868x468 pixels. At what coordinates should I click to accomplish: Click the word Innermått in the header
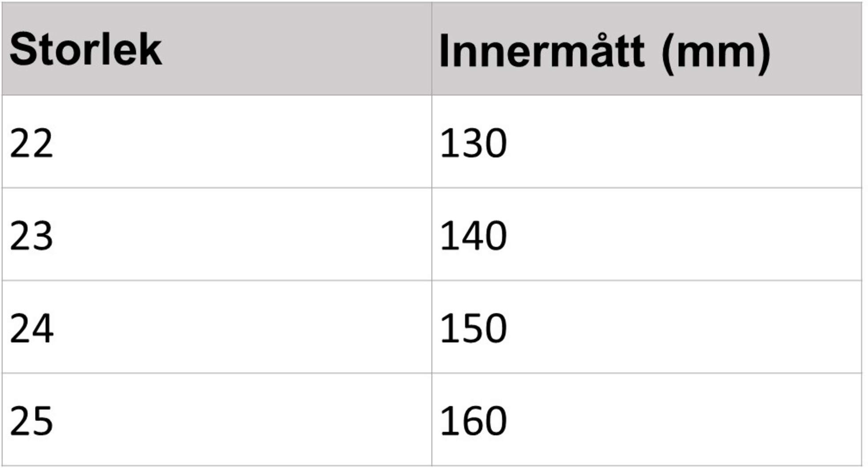[541, 52]
